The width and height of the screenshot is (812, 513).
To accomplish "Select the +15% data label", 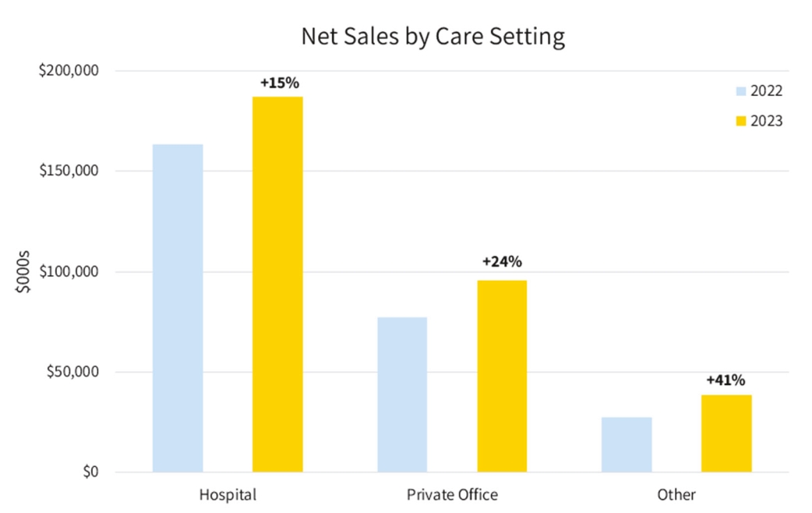I will pyautogui.click(x=280, y=83).
